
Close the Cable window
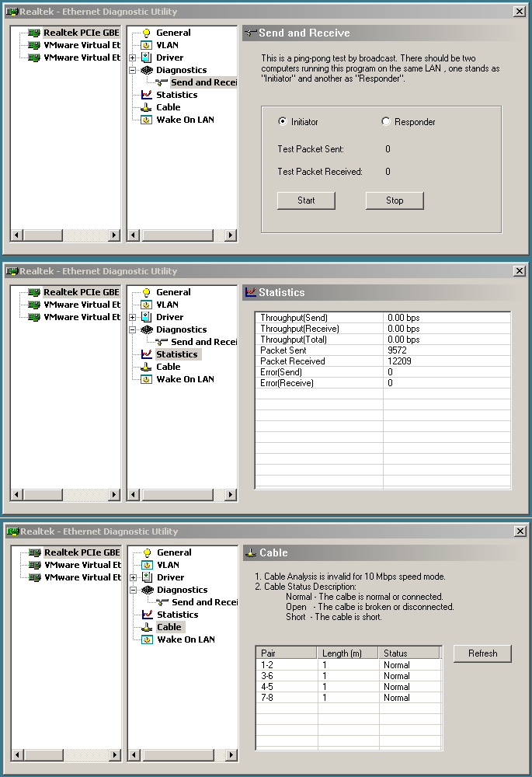(520, 531)
